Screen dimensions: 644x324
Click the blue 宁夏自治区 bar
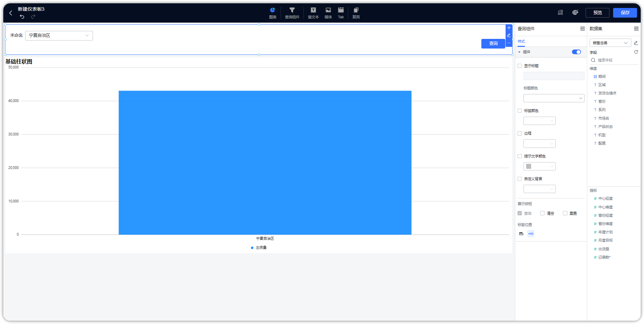pos(265,163)
